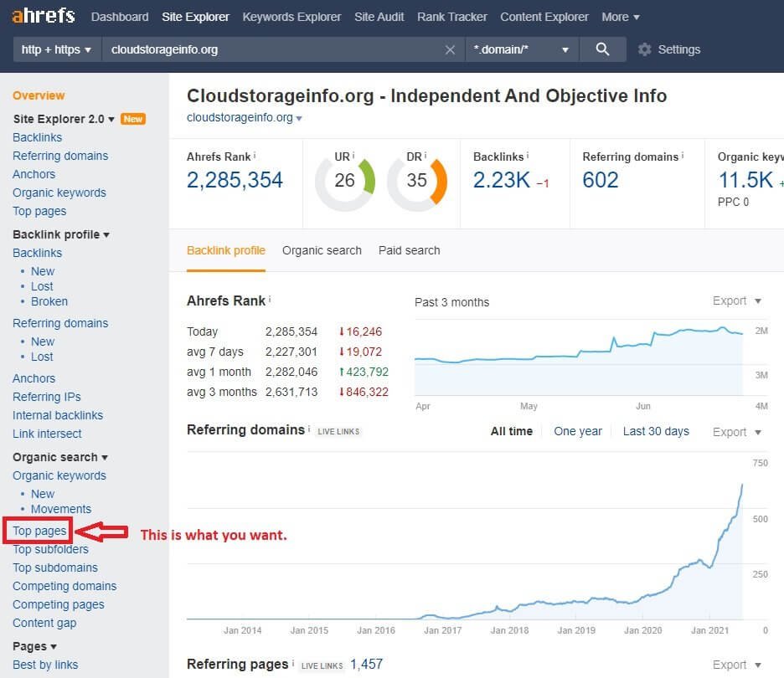Open Settings gear icon

coord(644,49)
